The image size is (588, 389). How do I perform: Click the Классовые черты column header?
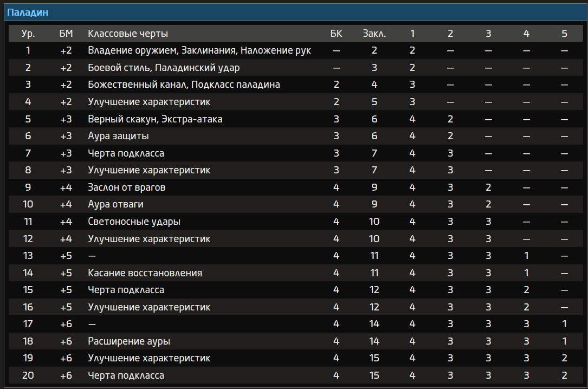click(128, 34)
